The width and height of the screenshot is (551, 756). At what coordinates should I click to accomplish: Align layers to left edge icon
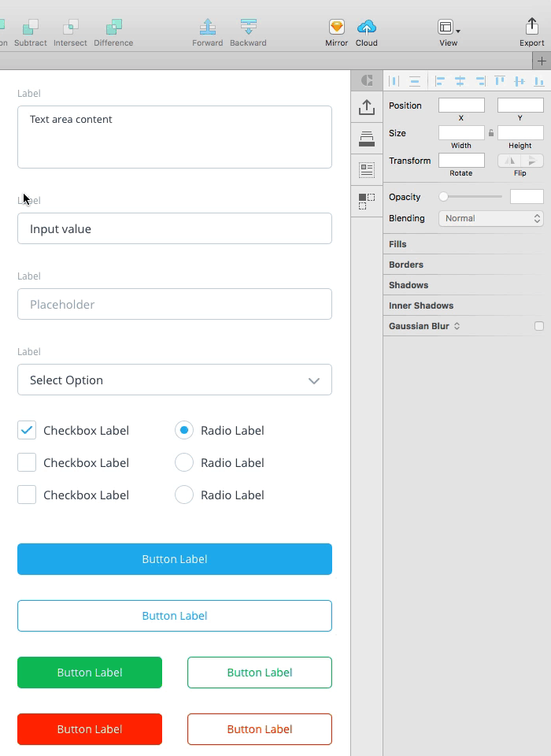point(440,81)
